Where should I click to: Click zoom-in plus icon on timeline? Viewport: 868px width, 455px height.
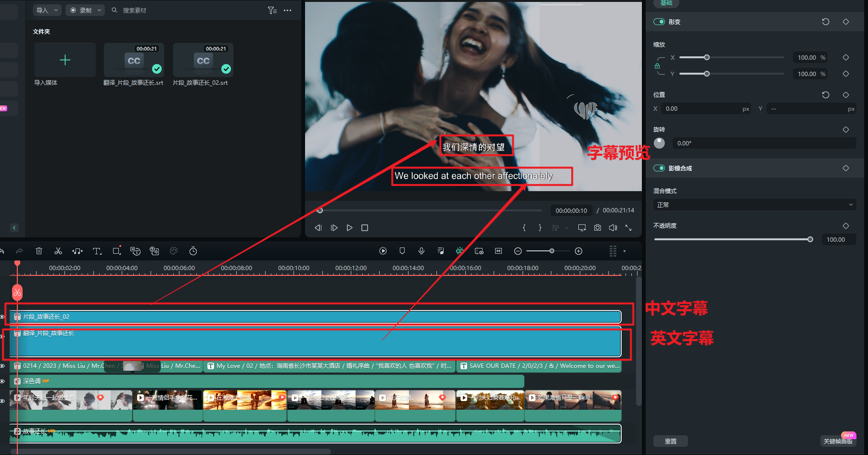[x=578, y=251]
